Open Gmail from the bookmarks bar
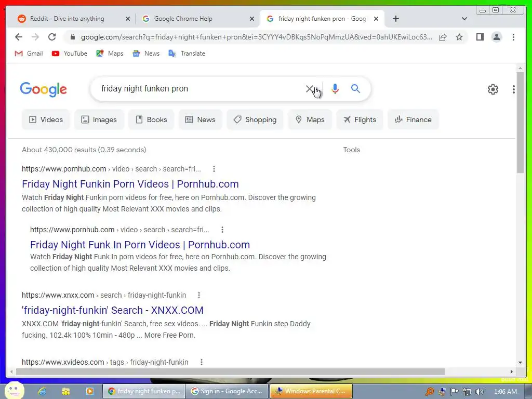Image resolution: width=532 pixels, height=399 pixels. pyautogui.click(x=29, y=54)
